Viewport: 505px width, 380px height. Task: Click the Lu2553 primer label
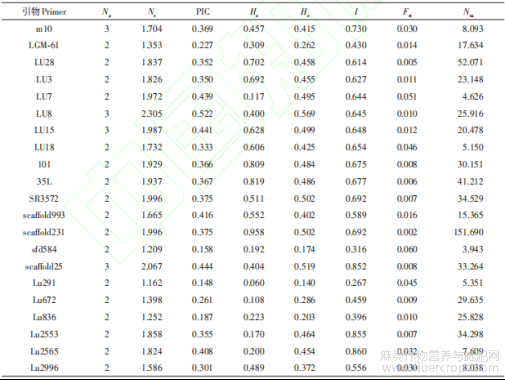pos(44,334)
